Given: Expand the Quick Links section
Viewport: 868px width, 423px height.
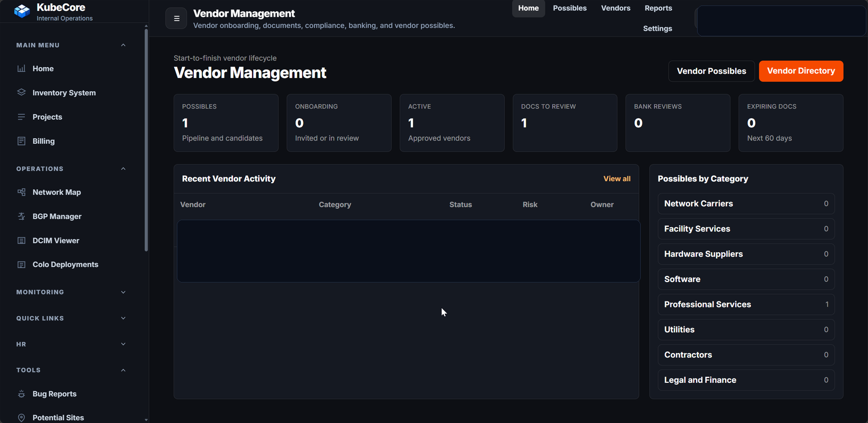Looking at the screenshot, I should coord(123,318).
